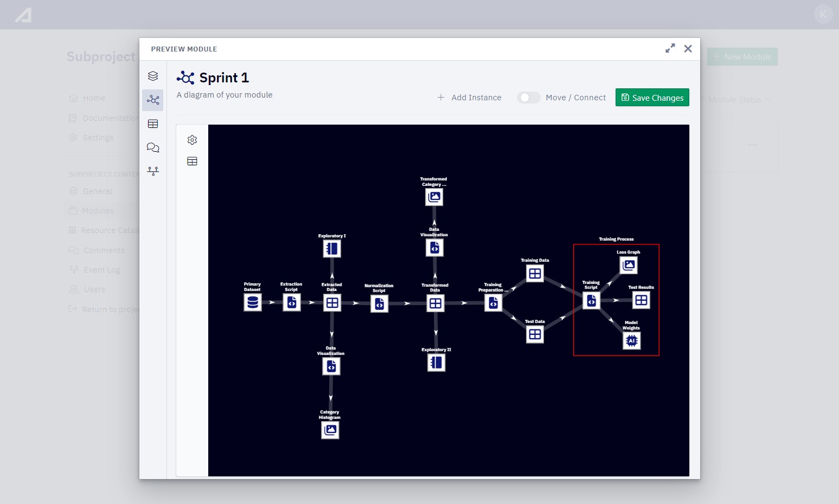Select the Category Histogram node
Screen dimensions: 839x504
pyautogui.click(x=330, y=430)
